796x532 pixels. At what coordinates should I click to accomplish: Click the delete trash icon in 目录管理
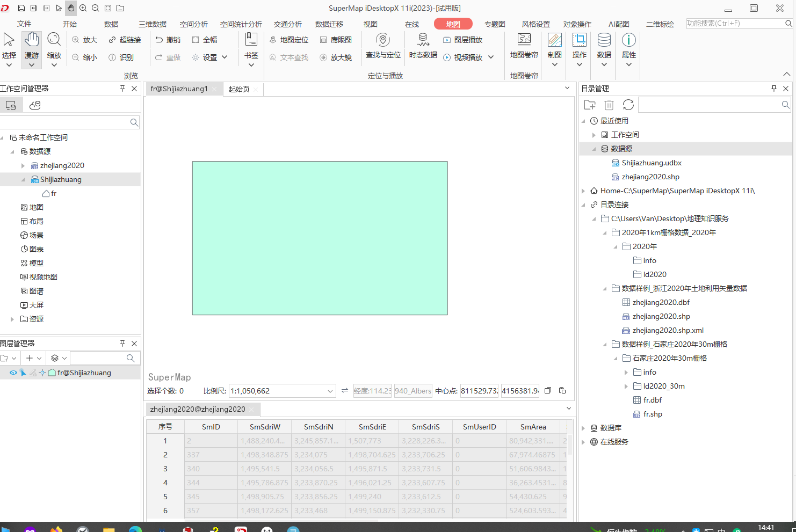(609, 105)
